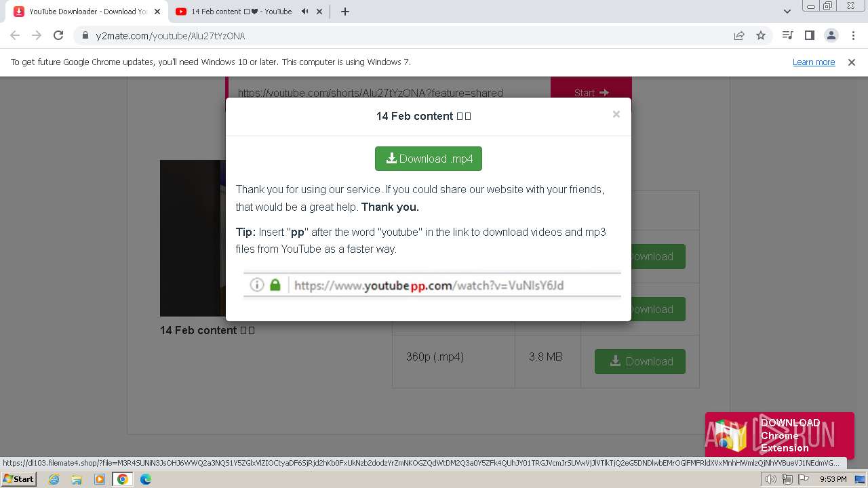868x488 pixels.
Task: Open a new browser tab
Action: 345,12
